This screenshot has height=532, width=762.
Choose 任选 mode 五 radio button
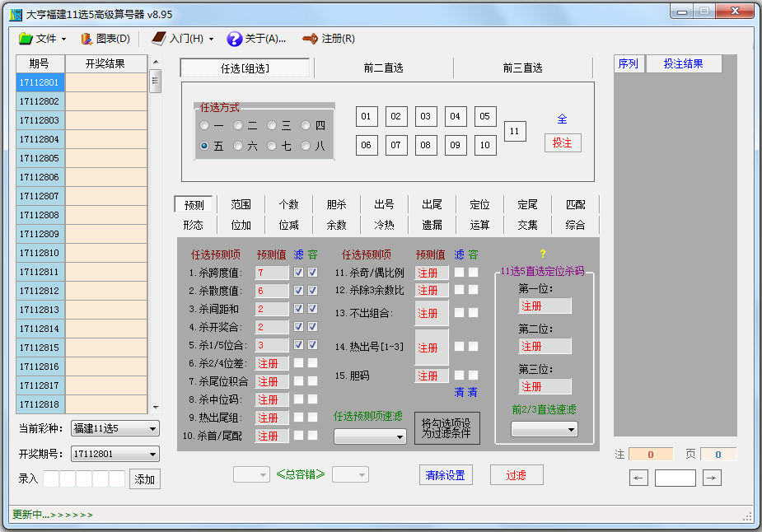pos(204,146)
